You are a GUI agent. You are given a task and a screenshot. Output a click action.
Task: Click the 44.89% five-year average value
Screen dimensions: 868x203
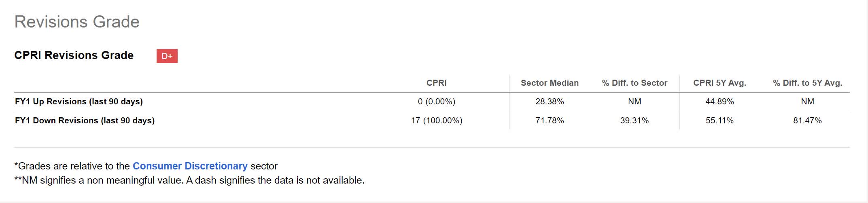tap(719, 101)
